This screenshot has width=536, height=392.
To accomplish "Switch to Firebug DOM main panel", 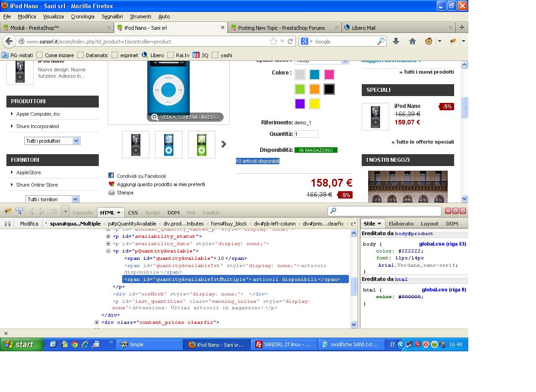I will 173,213.
